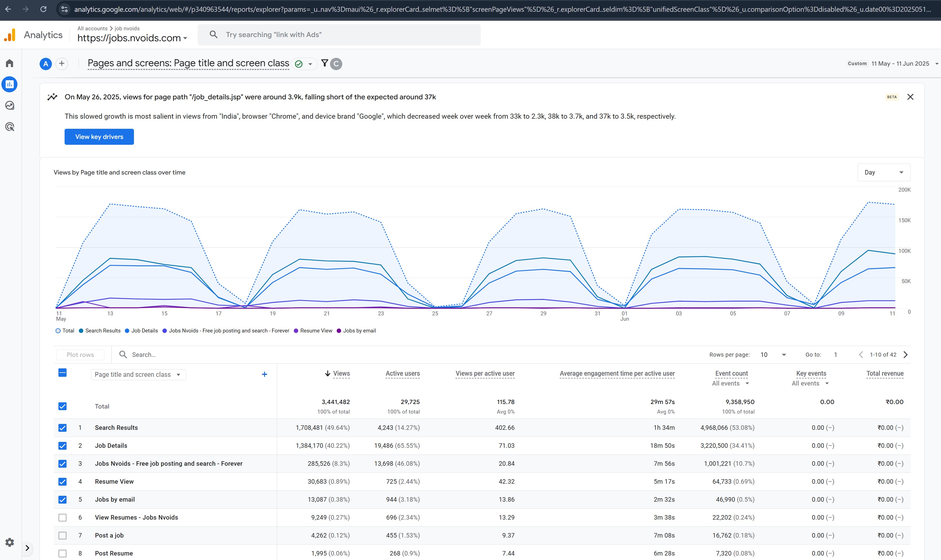Open the Day granularity dropdown
The height and width of the screenshot is (560, 941).
coord(884,173)
